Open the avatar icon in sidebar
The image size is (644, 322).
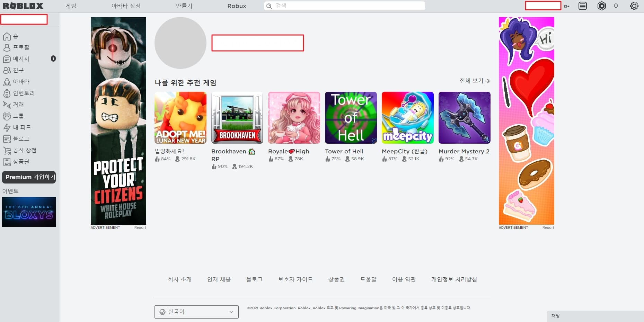point(7,82)
